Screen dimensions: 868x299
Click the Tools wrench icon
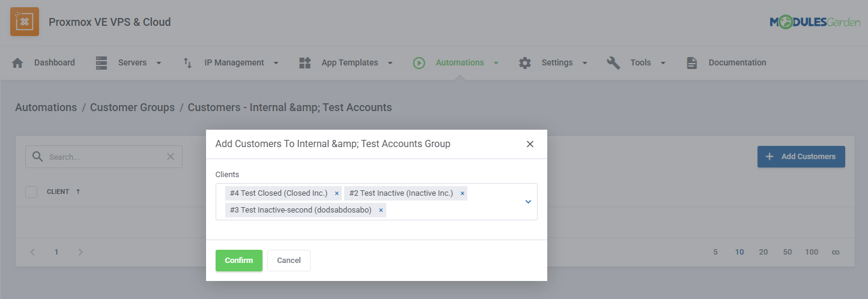point(613,62)
